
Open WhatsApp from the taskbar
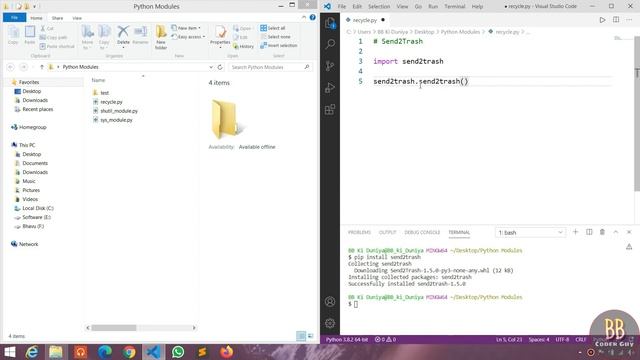click(x=178, y=352)
